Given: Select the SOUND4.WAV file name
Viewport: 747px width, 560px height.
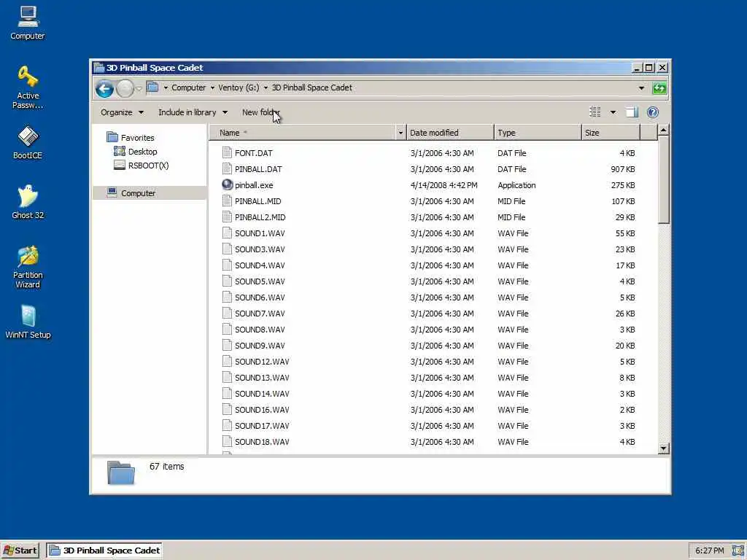Looking at the screenshot, I should tap(260, 265).
